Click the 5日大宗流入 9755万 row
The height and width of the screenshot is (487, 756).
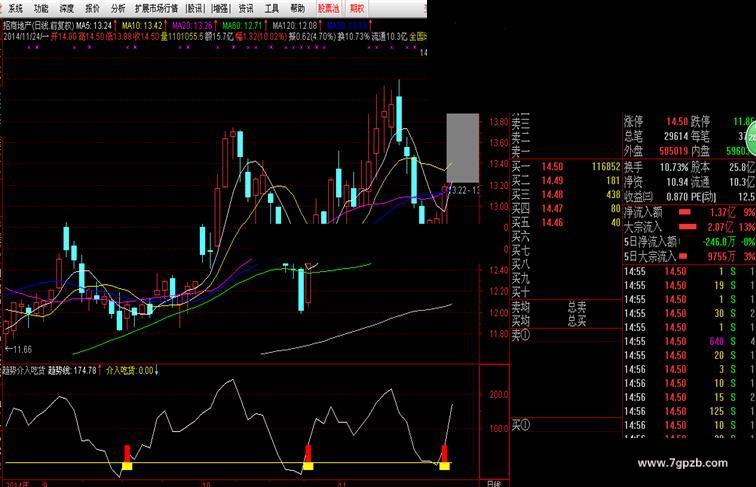(x=689, y=256)
